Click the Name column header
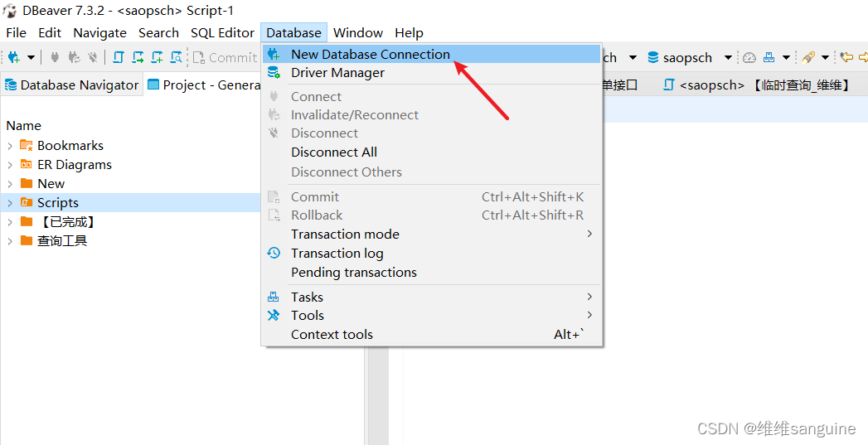This screenshot has width=868, height=445. 24,126
